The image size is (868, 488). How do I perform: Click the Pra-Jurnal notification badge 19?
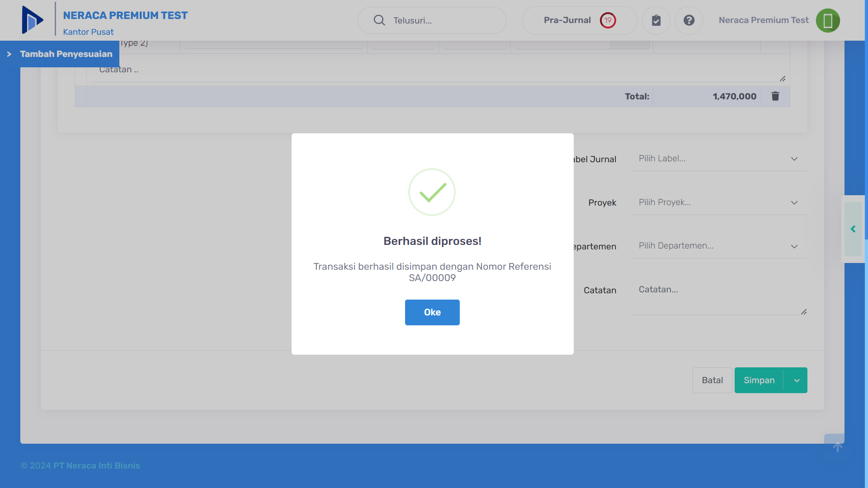(x=608, y=20)
